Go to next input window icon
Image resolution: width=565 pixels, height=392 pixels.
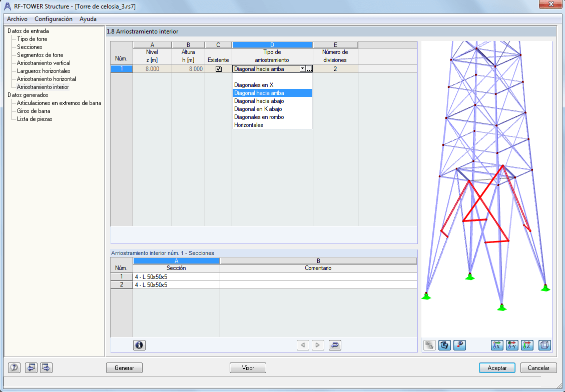[x=46, y=367]
